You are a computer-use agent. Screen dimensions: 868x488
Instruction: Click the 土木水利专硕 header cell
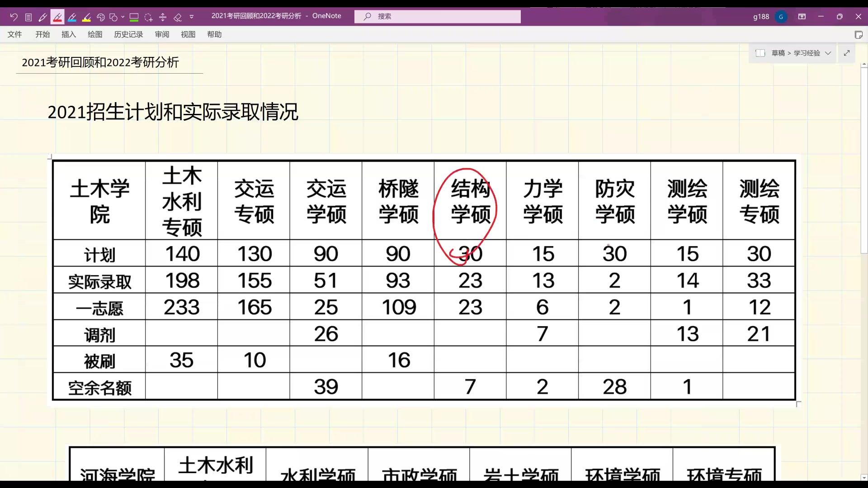pos(181,201)
